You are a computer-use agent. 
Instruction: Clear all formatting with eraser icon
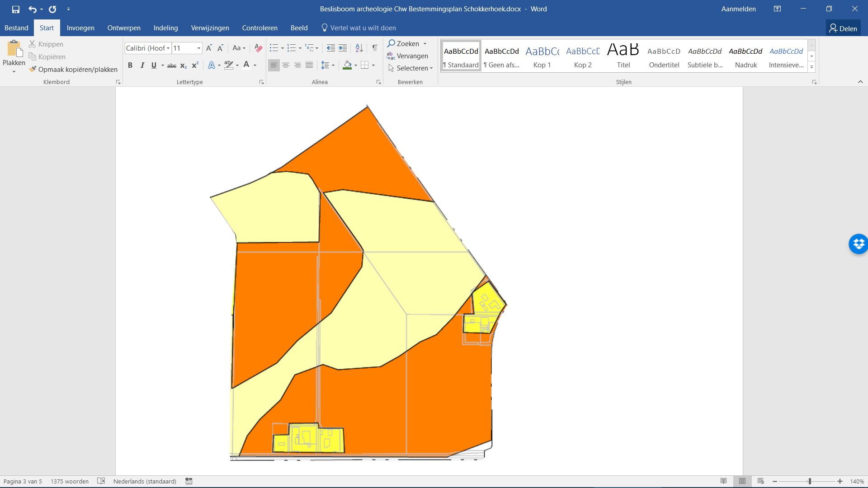[x=258, y=48]
